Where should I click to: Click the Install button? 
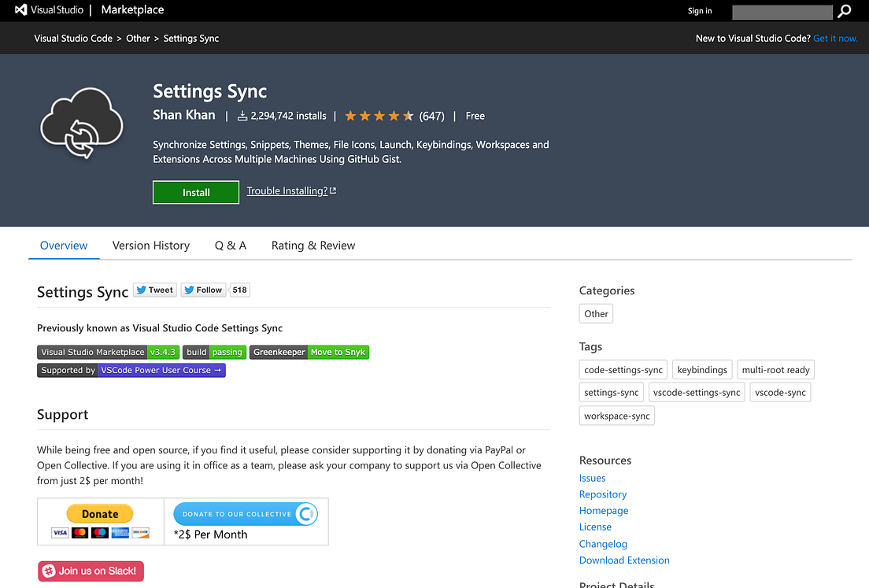click(196, 192)
